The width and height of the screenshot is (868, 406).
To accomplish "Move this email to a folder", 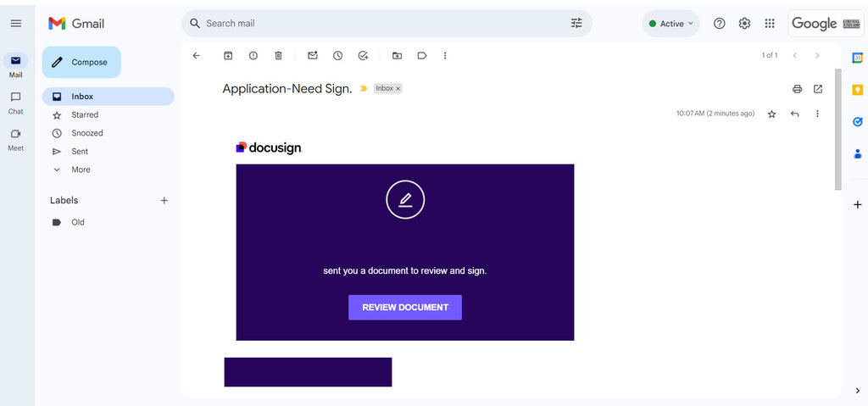I will coord(397,55).
